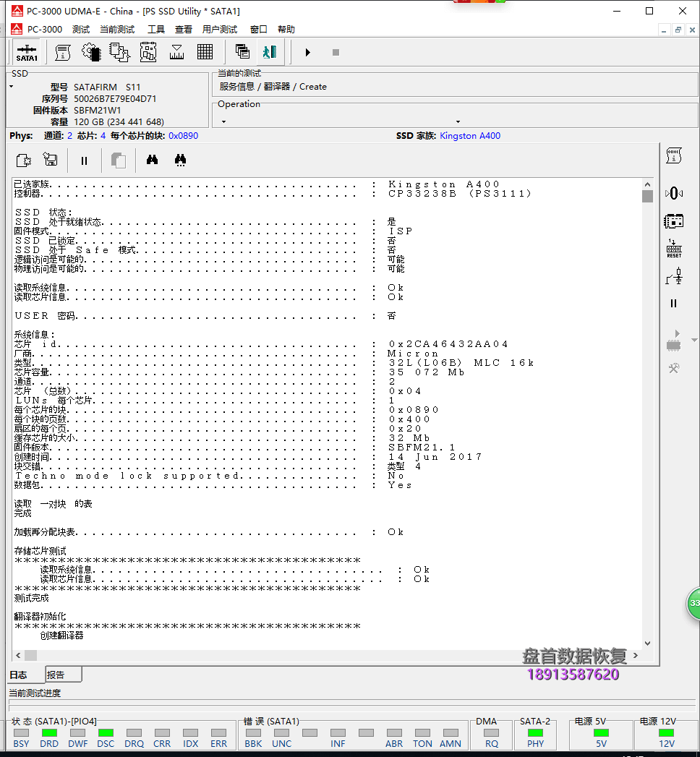Viewport: 700px width, 757px height.
Task: Open the binary info scroll icon in right sidebar
Action: click(x=674, y=155)
